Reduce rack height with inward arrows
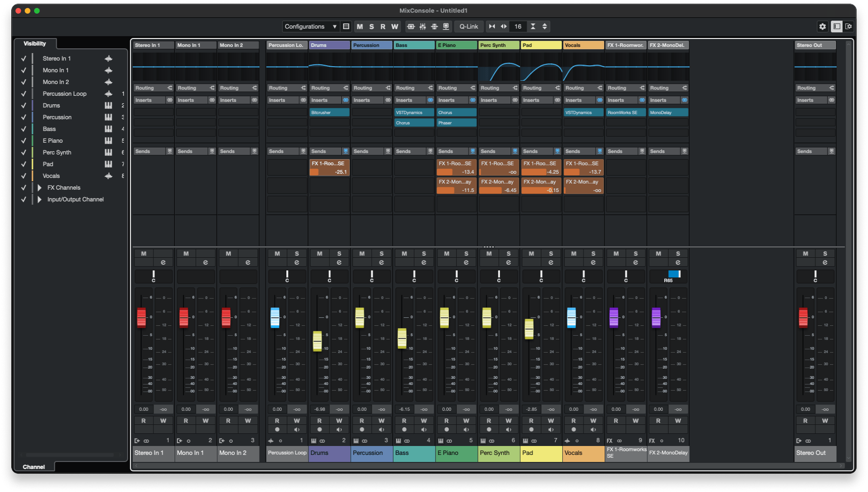The width and height of the screenshot is (868, 492). [x=533, y=27]
